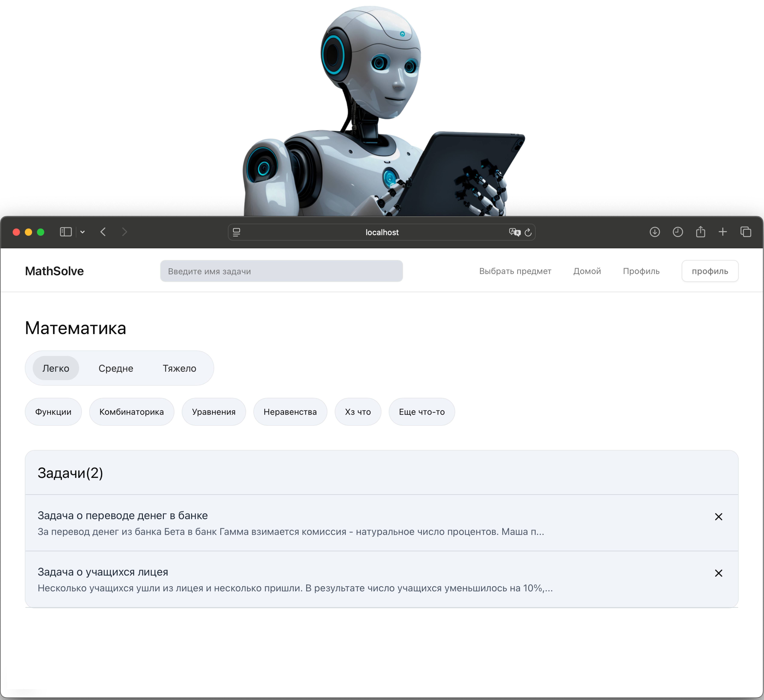This screenshot has width=764, height=700.
Task: Click the page reload icon
Action: point(528,232)
